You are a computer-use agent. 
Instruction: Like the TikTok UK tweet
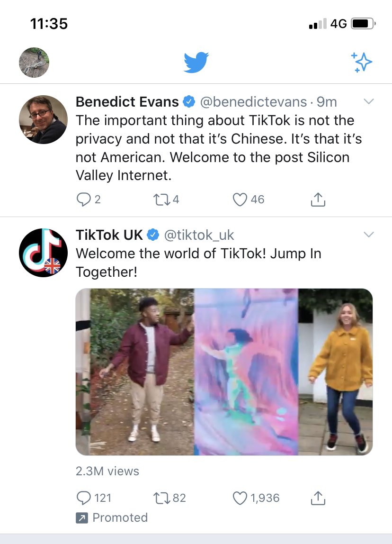coord(256,498)
